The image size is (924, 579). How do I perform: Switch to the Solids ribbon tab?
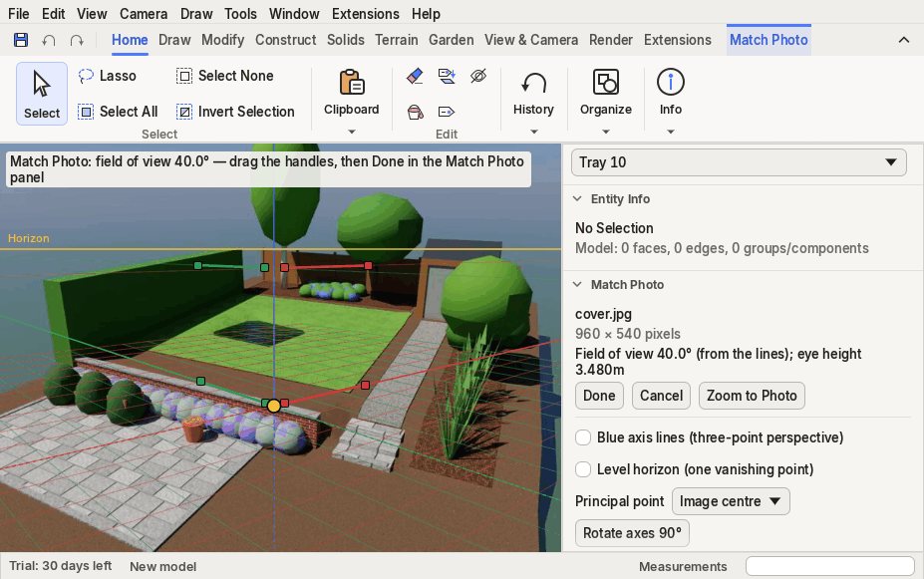345,40
